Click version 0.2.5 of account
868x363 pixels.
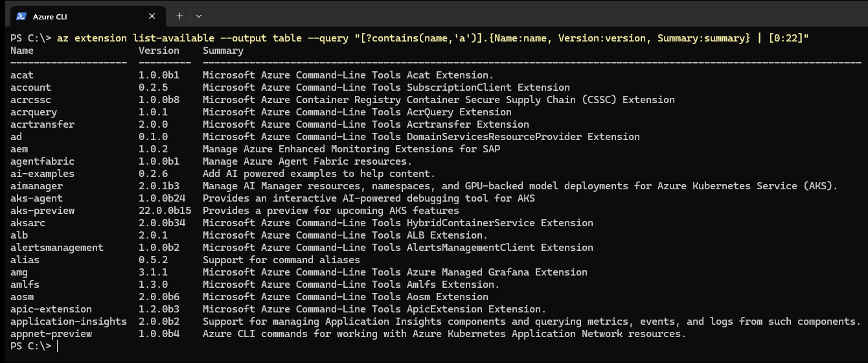coord(153,88)
